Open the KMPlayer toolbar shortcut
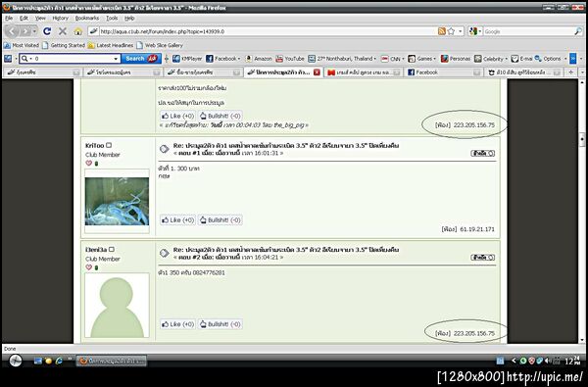The width and height of the screenshot is (588, 387). 187,59
